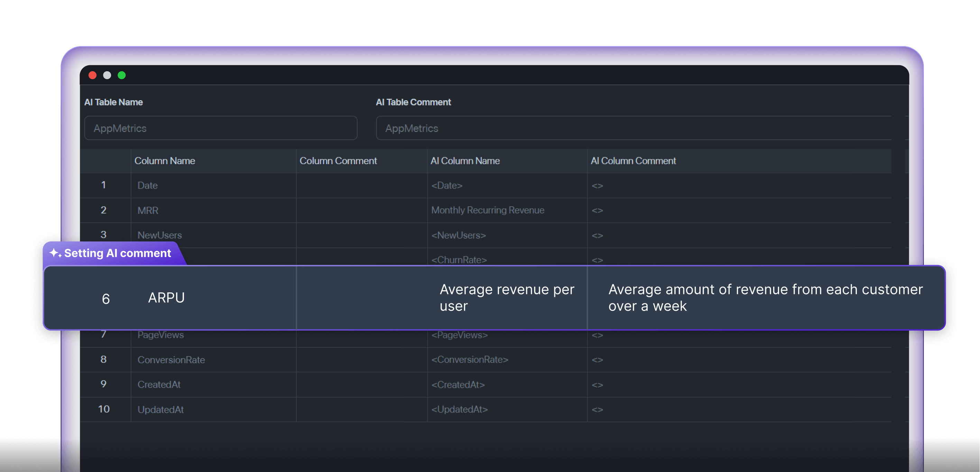
Task: Click the MRR column name cell
Action: click(213, 210)
